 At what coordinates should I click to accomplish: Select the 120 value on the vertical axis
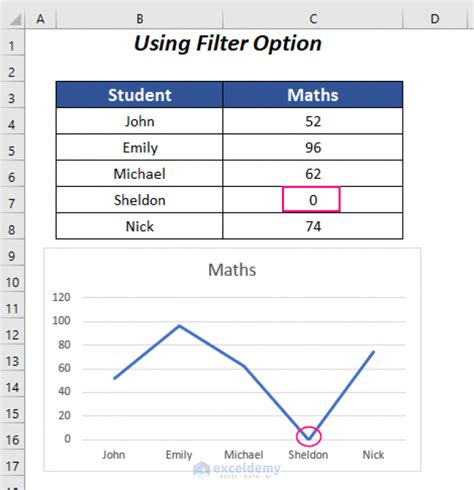coord(61,297)
